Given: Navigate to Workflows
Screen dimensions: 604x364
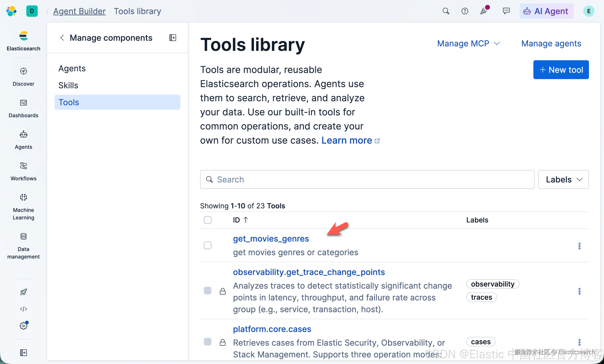Looking at the screenshot, I should click(x=24, y=172).
